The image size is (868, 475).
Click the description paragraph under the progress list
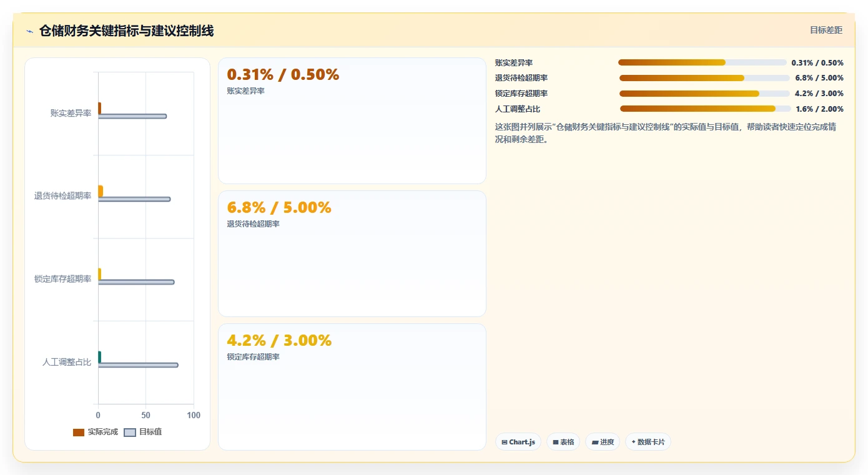pos(666,133)
